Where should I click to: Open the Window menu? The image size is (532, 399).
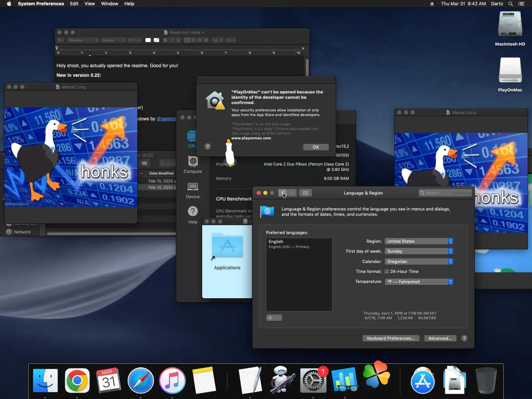click(x=109, y=4)
